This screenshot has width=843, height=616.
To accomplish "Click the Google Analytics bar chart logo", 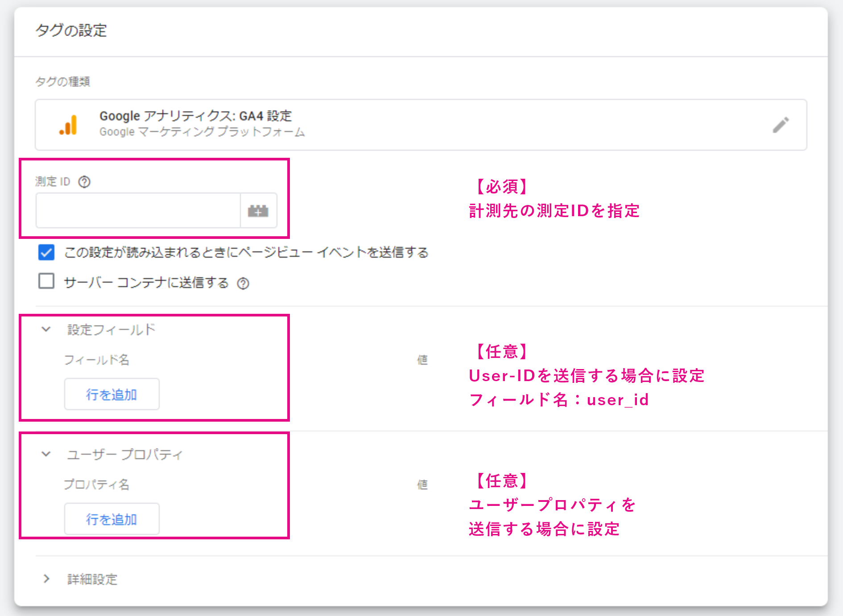I will (68, 125).
